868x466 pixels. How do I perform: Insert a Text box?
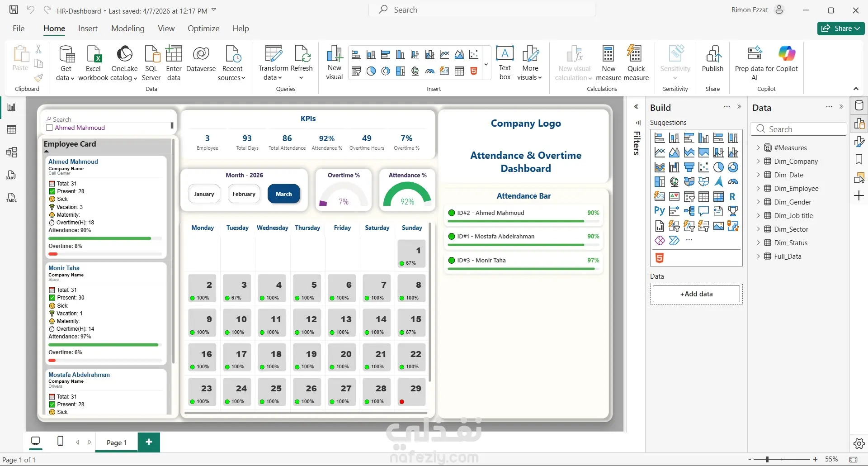(x=505, y=63)
